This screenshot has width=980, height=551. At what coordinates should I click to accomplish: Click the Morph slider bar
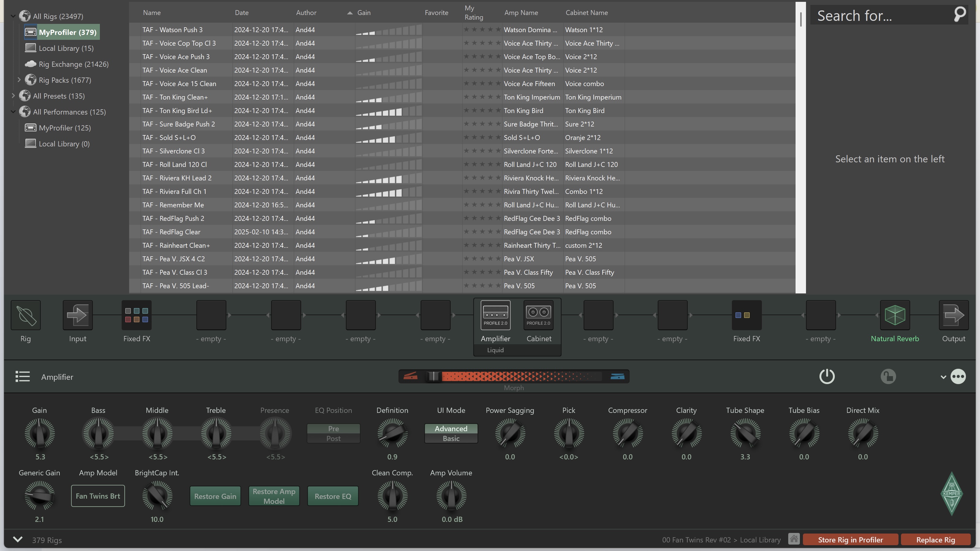(513, 376)
